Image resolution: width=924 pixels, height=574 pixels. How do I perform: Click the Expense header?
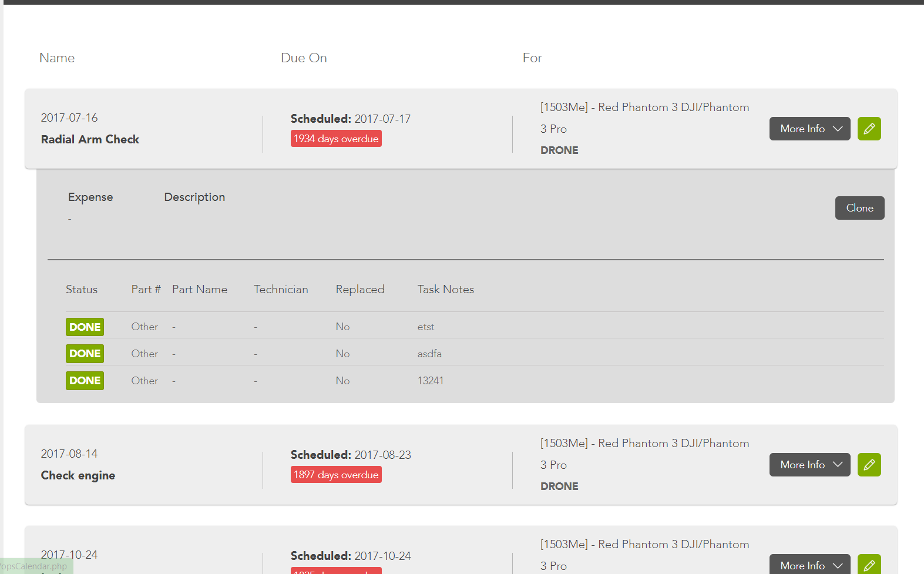tap(90, 197)
